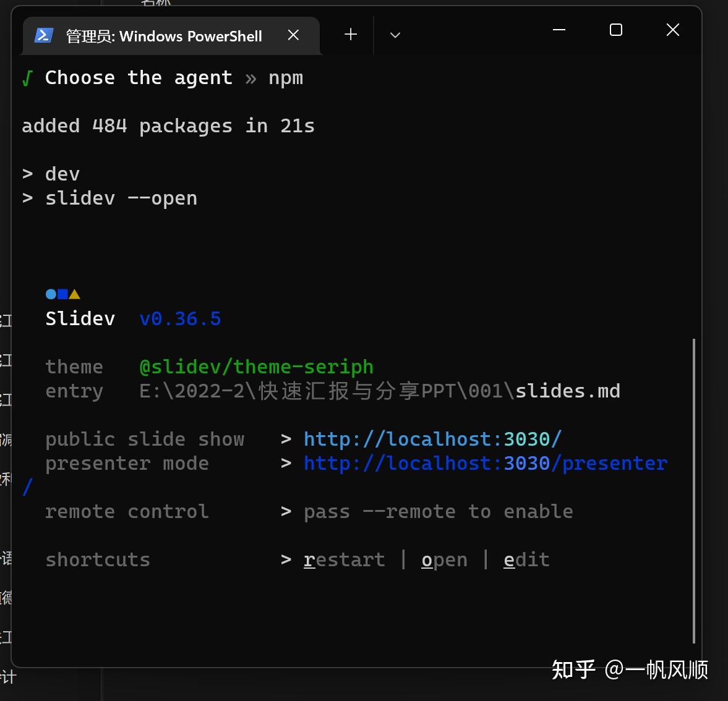Viewport: 728px width, 701px height.
Task: Click the slides.md entry file path
Action: [x=567, y=391]
